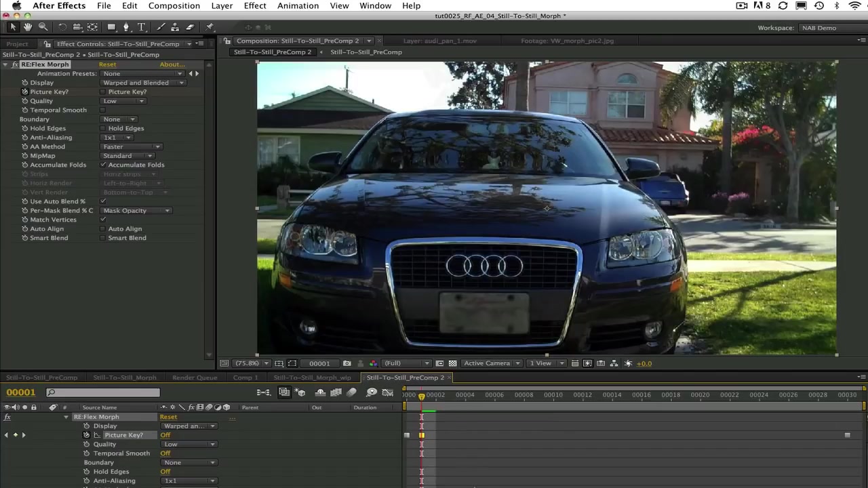Select the Hand tool
The image size is (868, 488).
[28, 27]
